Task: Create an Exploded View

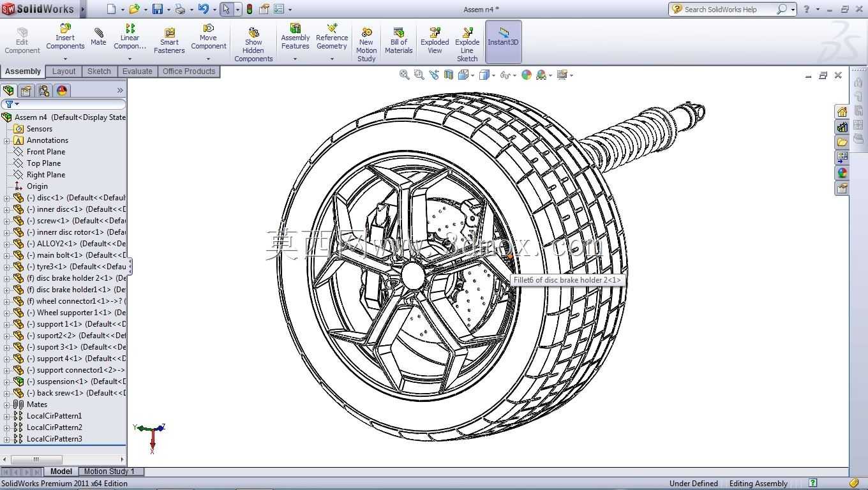Action: tap(435, 40)
